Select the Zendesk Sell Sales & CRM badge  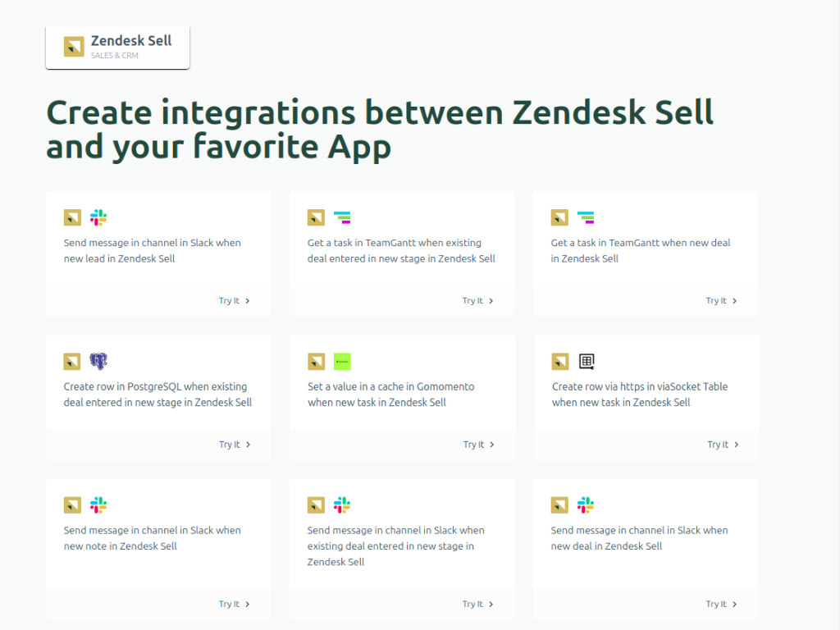coord(118,47)
